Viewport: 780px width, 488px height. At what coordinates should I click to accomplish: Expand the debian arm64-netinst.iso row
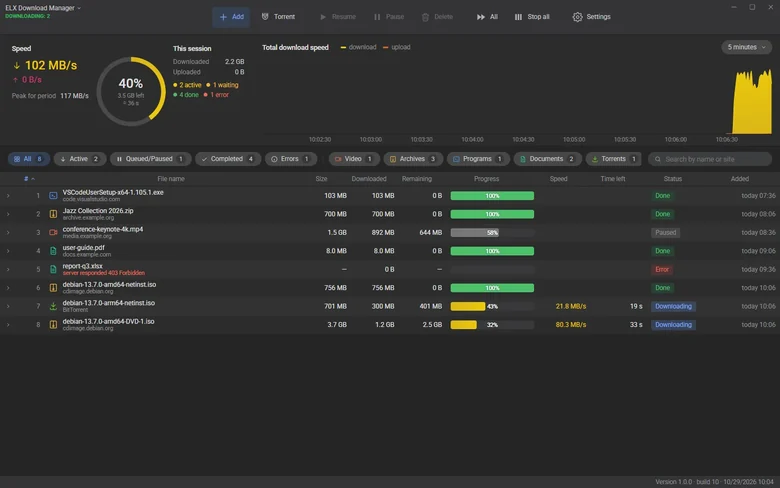coord(8,306)
